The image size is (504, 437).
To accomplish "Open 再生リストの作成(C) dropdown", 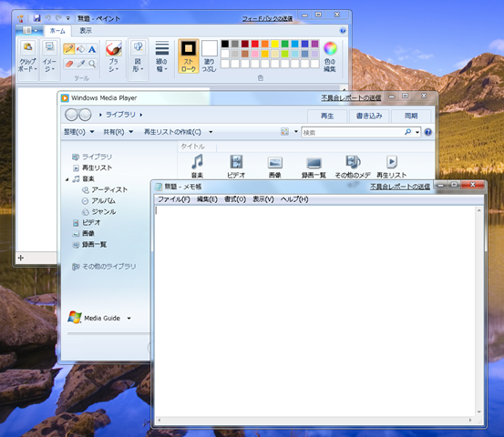I will (178, 132).
